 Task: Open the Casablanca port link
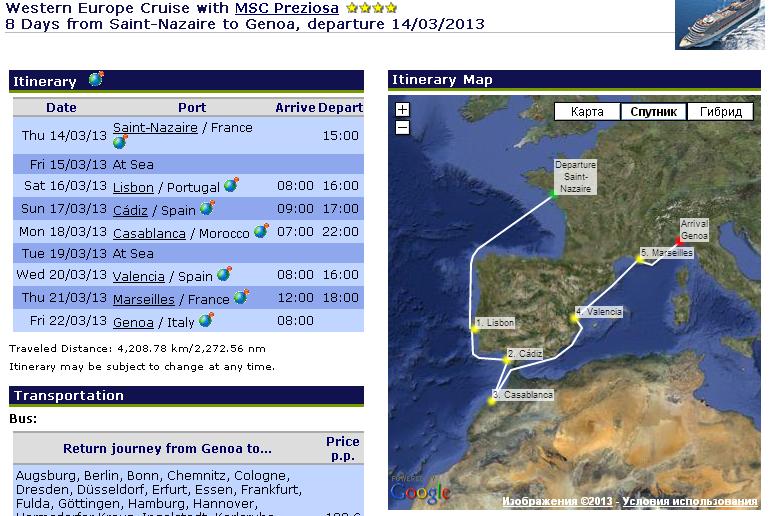coord(149,233)
